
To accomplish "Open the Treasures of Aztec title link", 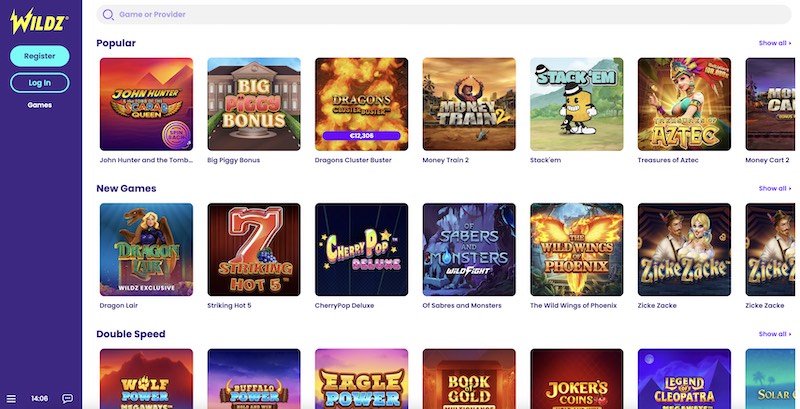I will (668, 160).
